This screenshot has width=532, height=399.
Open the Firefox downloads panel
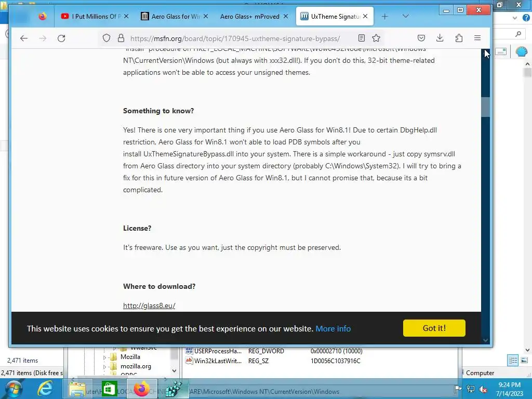440,38
